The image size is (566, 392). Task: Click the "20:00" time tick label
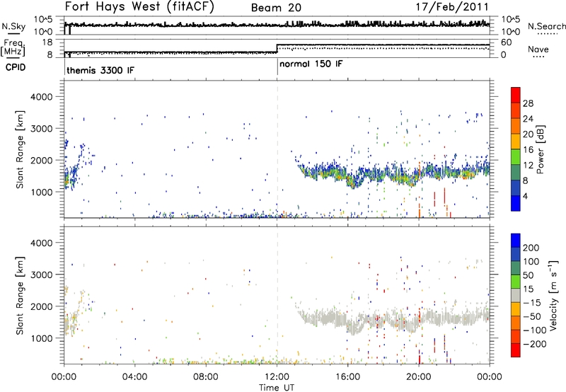[x=419, y=376]
